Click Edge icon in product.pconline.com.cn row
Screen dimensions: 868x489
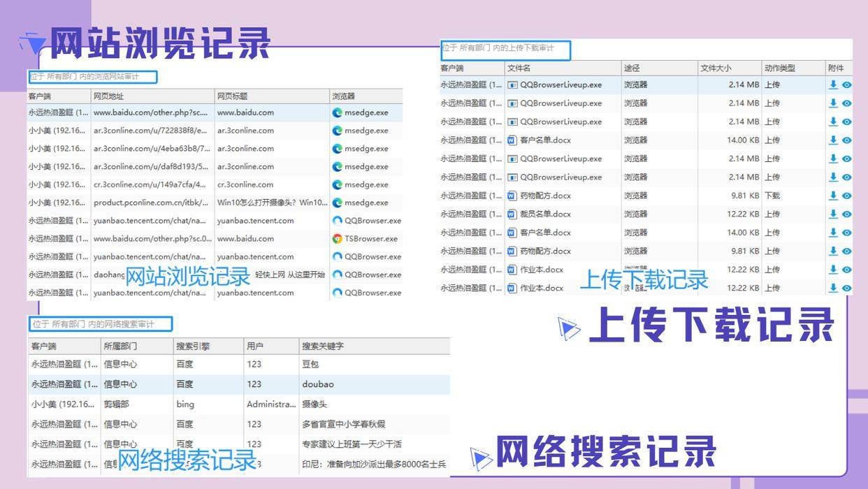tap(338, 203)
